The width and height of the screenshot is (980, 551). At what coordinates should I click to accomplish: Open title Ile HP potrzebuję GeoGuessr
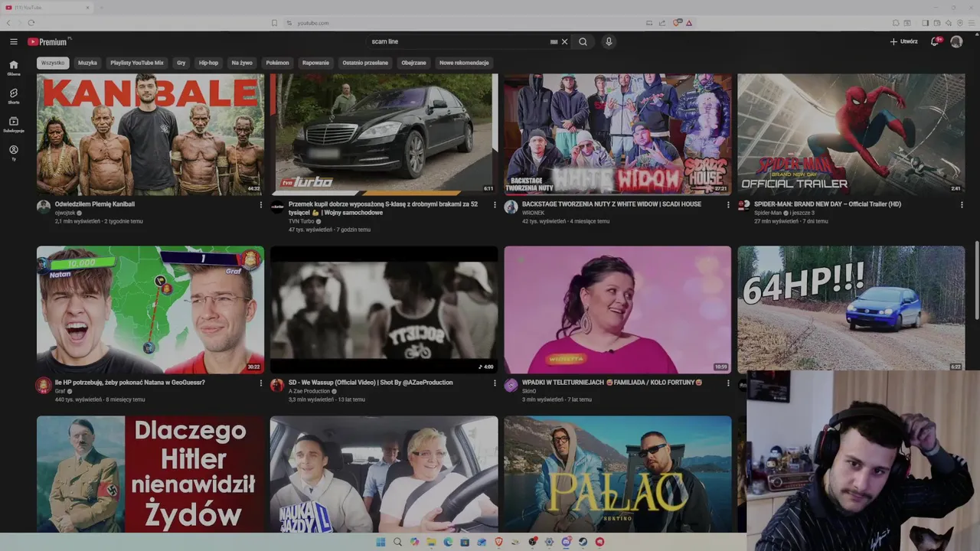130,383
